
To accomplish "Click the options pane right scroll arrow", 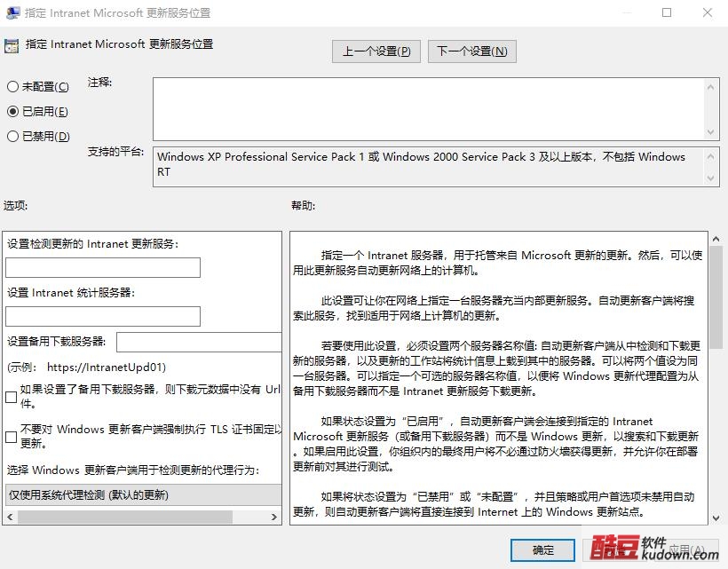I will 274,517.
